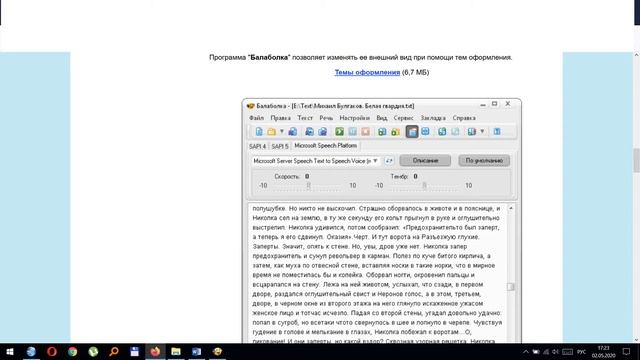The width and height of the screenshot is (640, 360).
Task: Click the Firefox taskbar icon
Action: (x=155, y=351)
